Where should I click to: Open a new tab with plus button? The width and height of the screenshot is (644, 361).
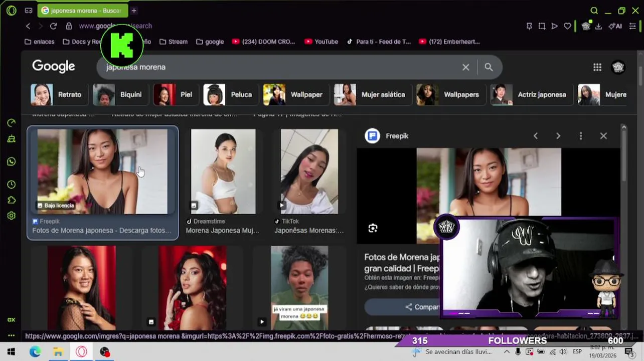click(x=134, y=11)
